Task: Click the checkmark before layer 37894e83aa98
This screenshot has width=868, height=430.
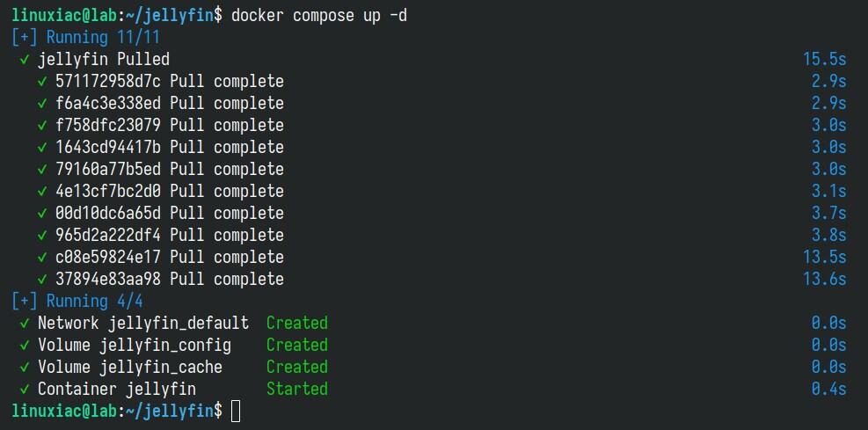Action: (x=42, y=280)
